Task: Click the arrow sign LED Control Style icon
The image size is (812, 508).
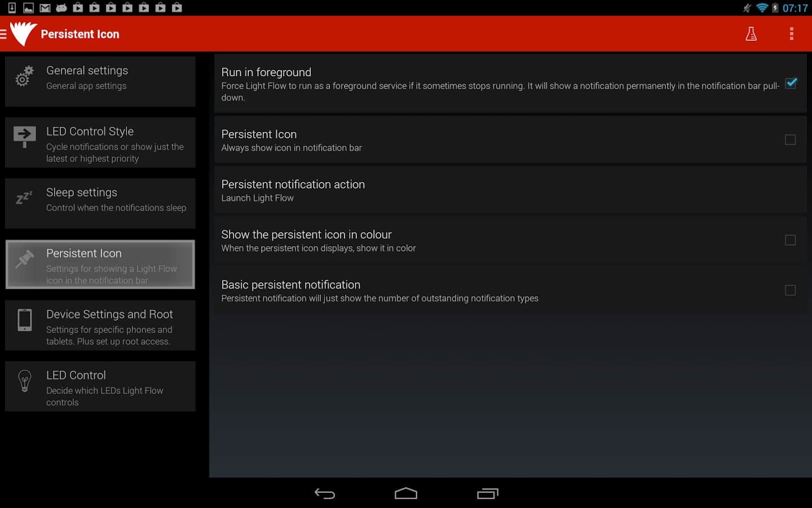Action: pyautogui.click(x=24, y=136)
